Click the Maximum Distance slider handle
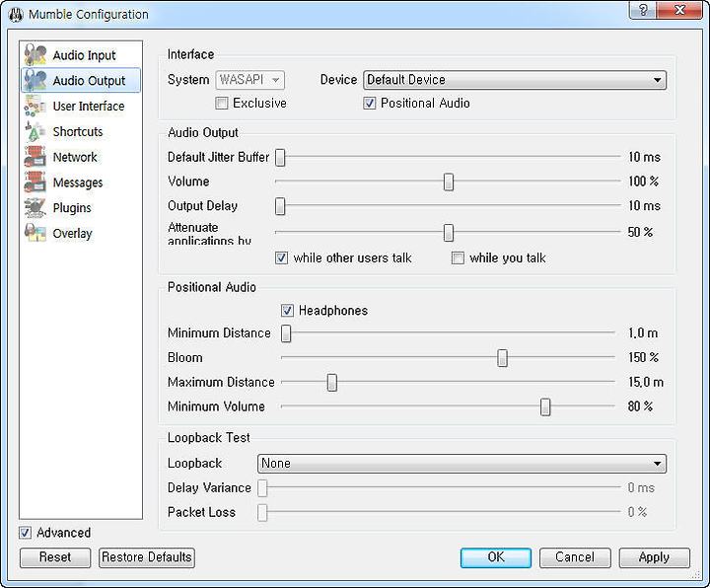 pyautogui.click(x=332, y=383)
